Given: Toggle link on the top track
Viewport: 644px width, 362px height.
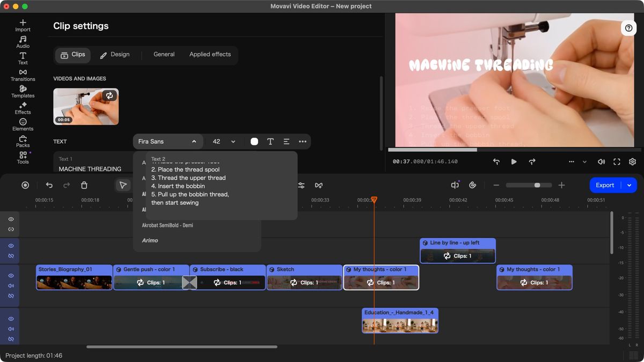Looking at the screenshot, I should pos(11,230).
